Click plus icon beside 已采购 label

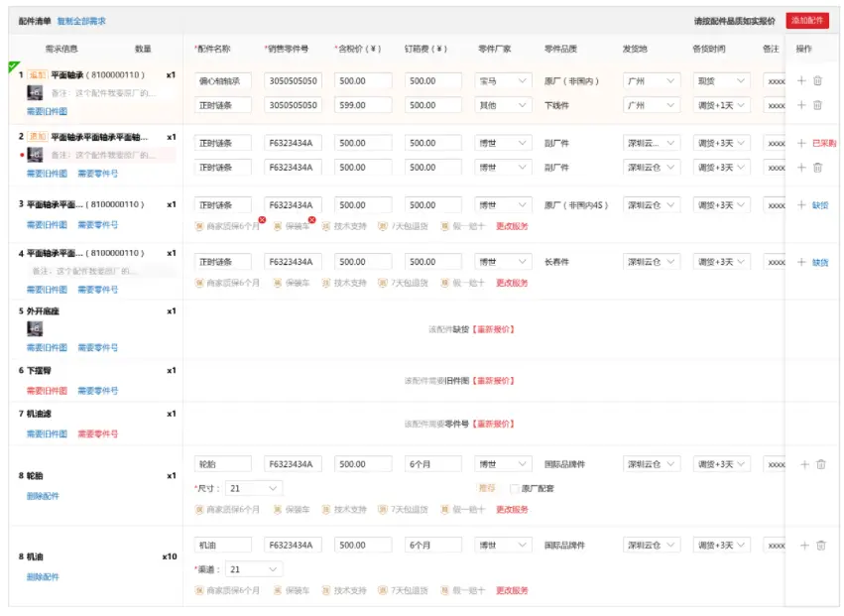tap(801, 143)
